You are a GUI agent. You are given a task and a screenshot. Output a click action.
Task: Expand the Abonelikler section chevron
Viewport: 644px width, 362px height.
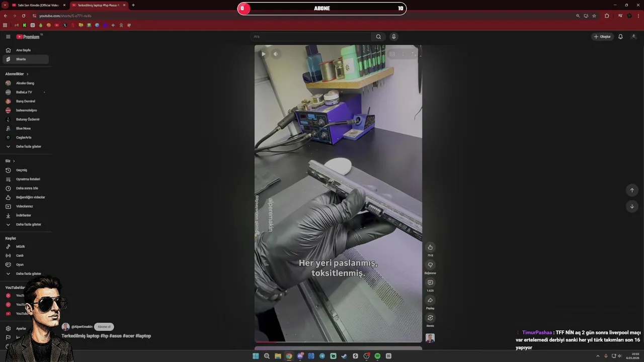click(x=27, y=74)
